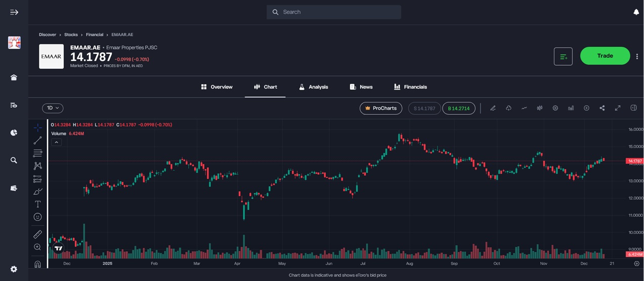
Task: Collapse the Volume indicator legend
Action: tap(57, 143)
